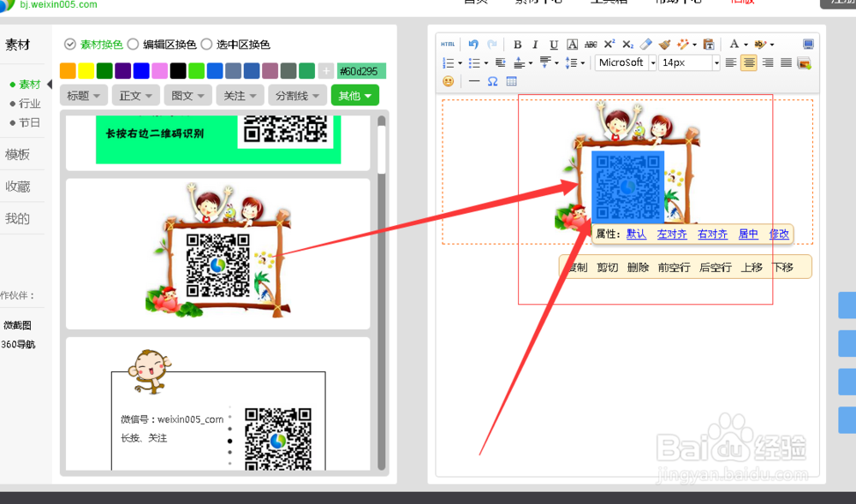The width and height of the screenshot is (856, 504).
Task: Click 默认 image property link
Action: [x=636, y=234]
